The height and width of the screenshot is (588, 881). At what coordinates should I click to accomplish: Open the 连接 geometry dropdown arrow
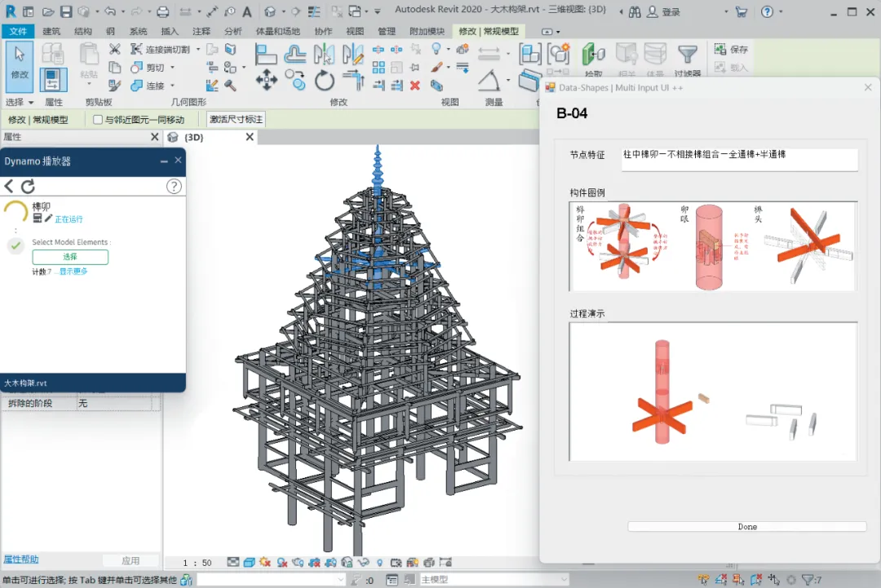click(x=172, y=86)
